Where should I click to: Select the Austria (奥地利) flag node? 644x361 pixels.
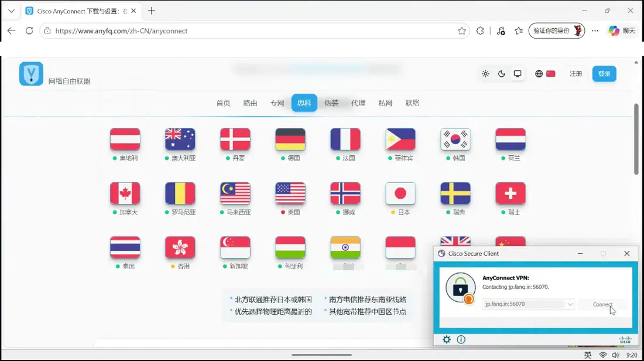[125, 139]
